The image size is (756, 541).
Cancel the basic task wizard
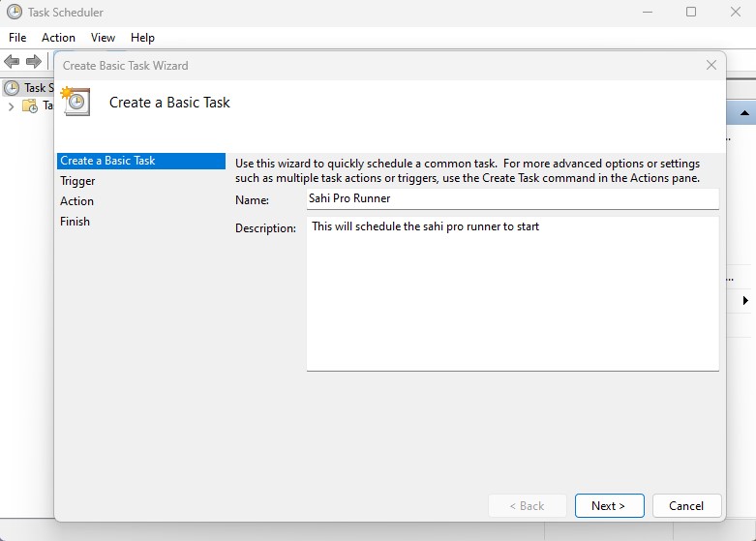click(685, 505)
